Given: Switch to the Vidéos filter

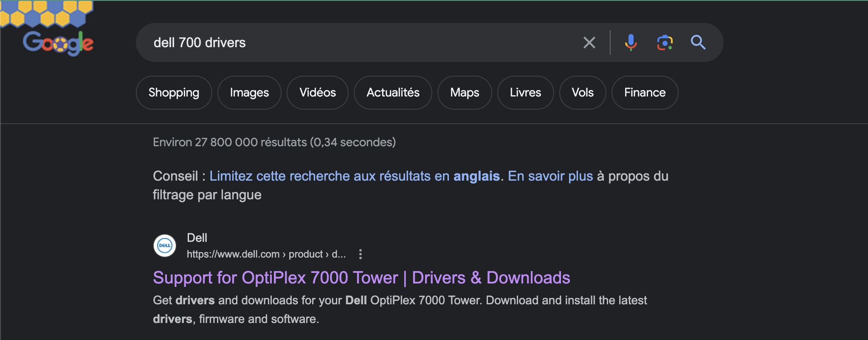Looking at the screenshot, I should point(318,93).
